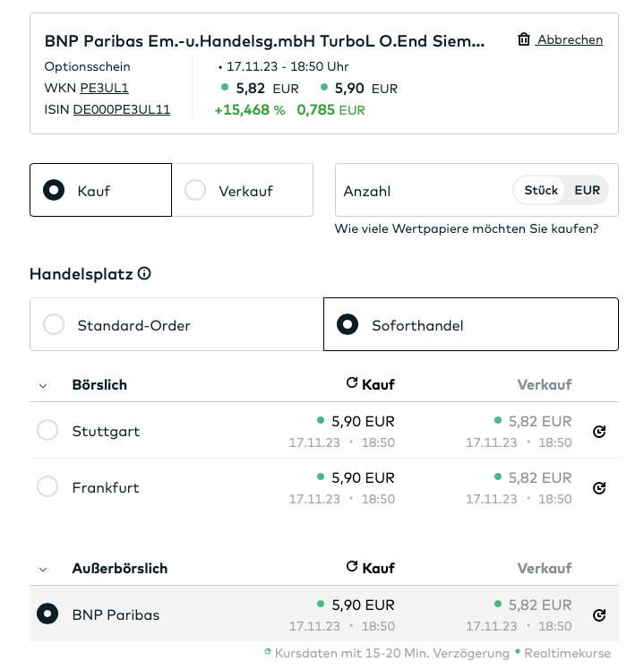Screen dimensions: 644x670
Task: Refresh the Frankfurt quote
Action: click(599, 488)
